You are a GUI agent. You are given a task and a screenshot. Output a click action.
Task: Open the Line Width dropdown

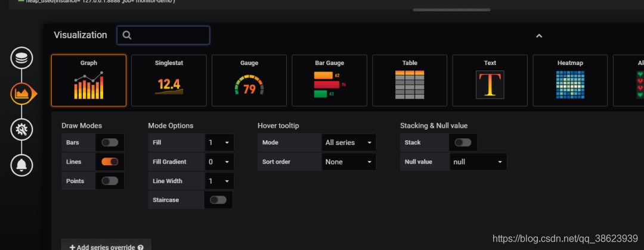coord(219,181)
